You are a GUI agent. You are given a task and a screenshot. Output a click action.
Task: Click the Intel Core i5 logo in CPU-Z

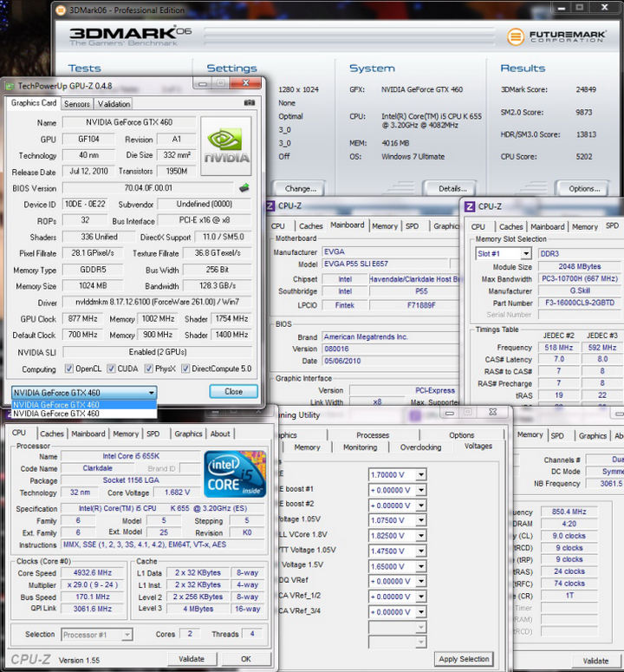click(235, 473)
